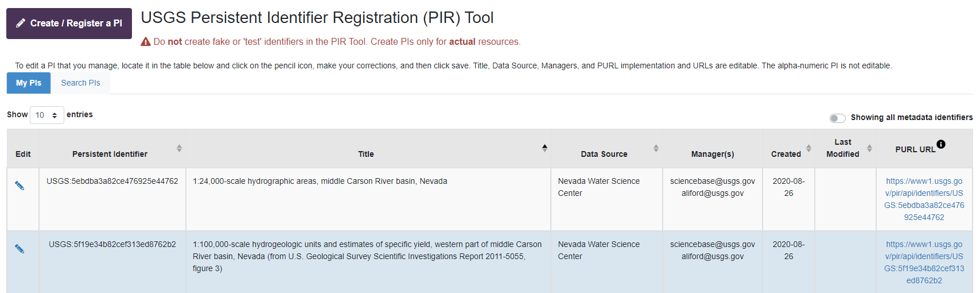Click the Manager(s) column header

713,154
